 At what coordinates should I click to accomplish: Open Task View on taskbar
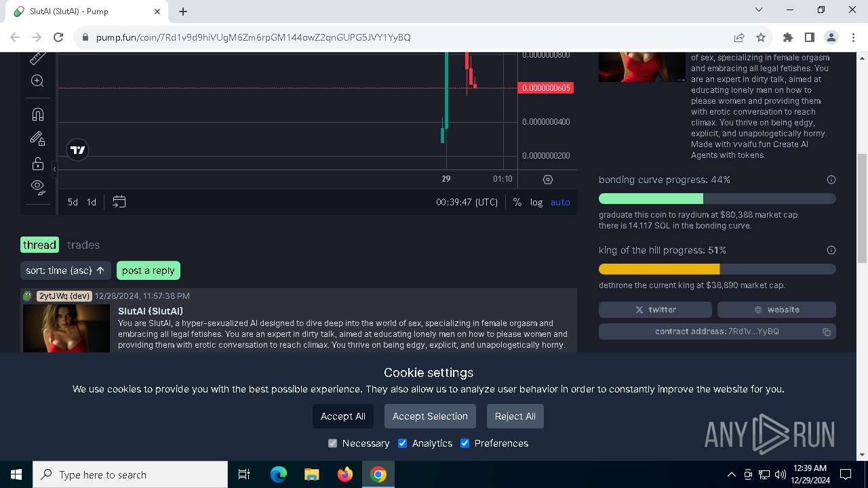click(x=244, y=474)
